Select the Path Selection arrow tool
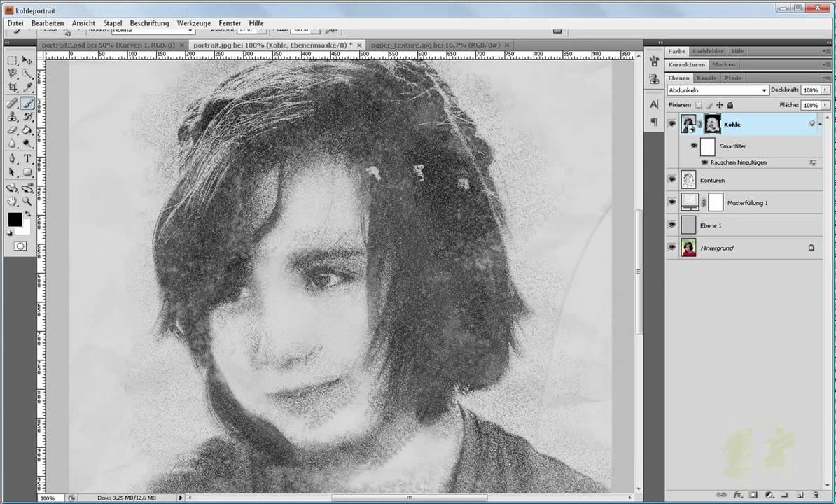Screen dimensions: 836x504 click(x=13, y=172)
